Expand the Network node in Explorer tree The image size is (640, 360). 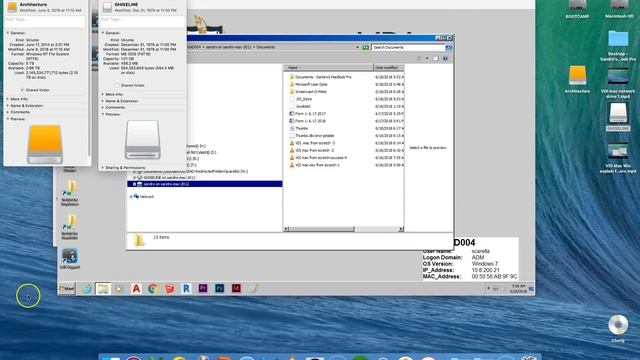pos(131,197)
